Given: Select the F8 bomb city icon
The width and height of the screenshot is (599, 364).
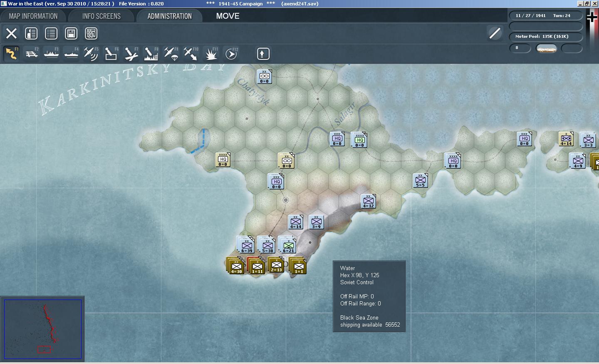Looking at the screenshot, I should (x=151, y=54).
